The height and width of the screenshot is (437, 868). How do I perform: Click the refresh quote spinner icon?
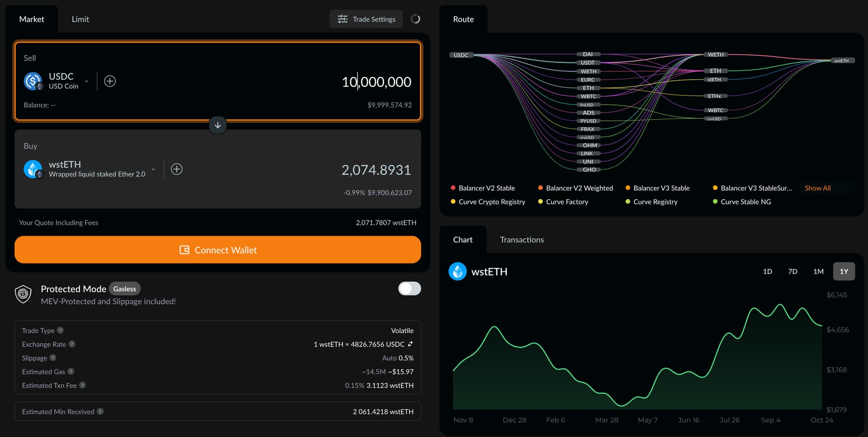[415, 19]
